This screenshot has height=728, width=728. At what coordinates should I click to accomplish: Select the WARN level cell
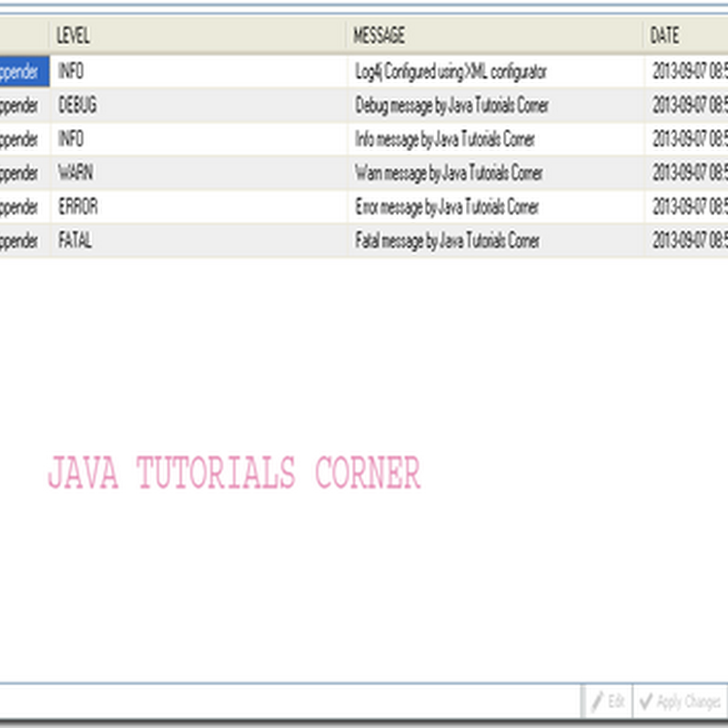[199, 173]
